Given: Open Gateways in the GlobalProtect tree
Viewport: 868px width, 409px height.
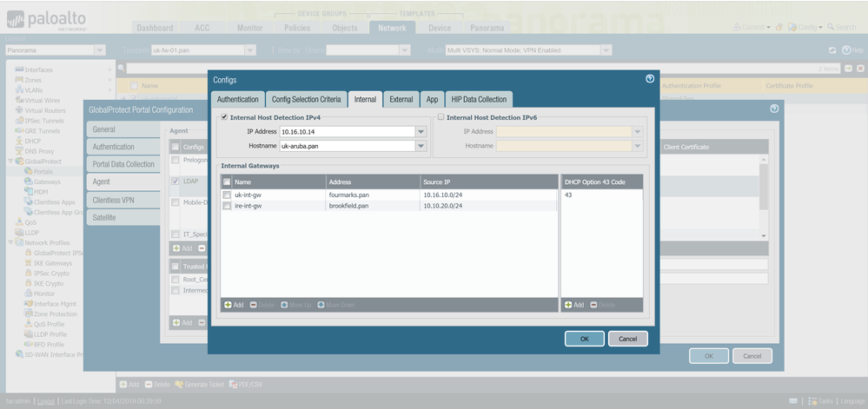Looking at the screenshot, I should tap(46, 181).
